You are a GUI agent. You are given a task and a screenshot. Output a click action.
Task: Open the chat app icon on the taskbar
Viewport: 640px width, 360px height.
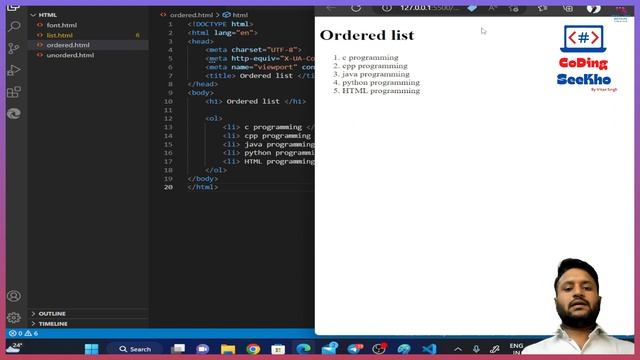[202, 349]
